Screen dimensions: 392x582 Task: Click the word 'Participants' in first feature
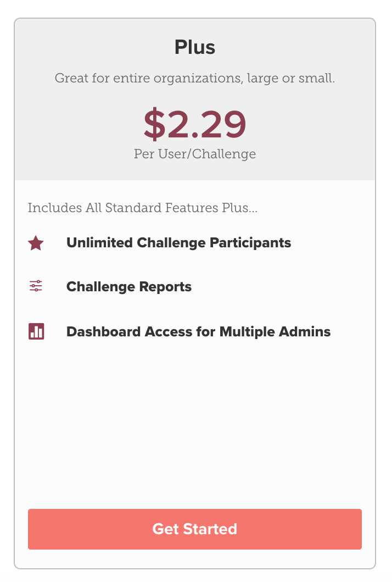point(250,243)
